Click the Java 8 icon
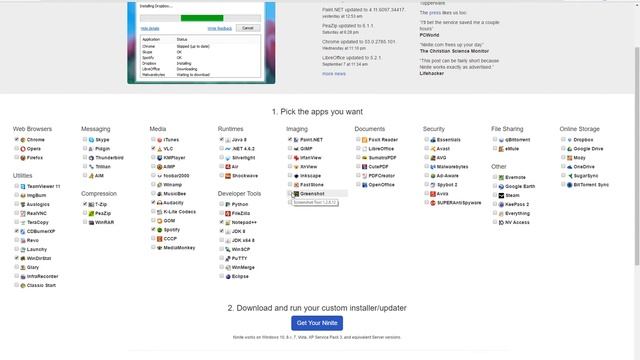640x360 pixels. [x=228, y=140]
